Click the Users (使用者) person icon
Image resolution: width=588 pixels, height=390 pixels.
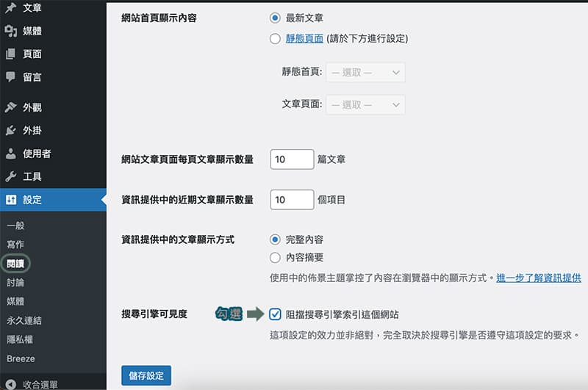(10, 154)
